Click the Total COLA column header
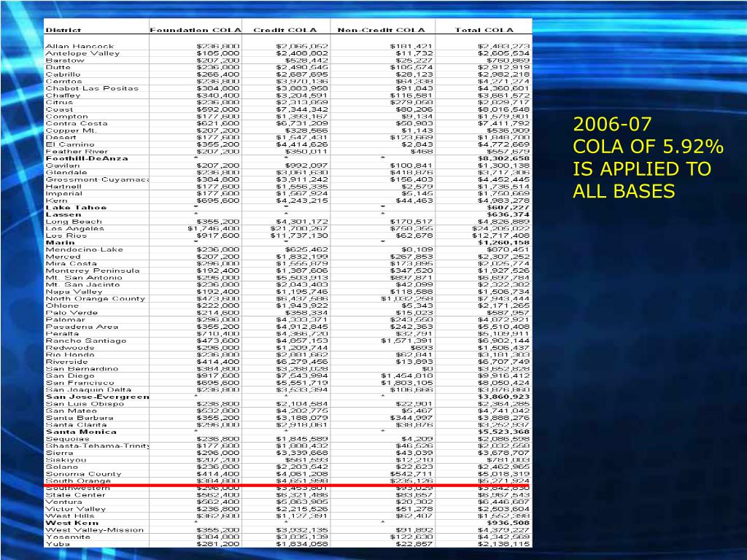747x560 pixels. pyautogui.click(x=483, y=30)
